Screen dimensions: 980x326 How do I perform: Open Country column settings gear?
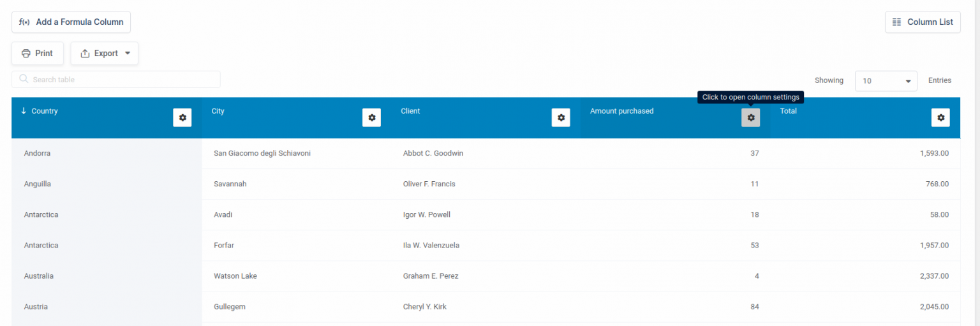coord(182,117)
